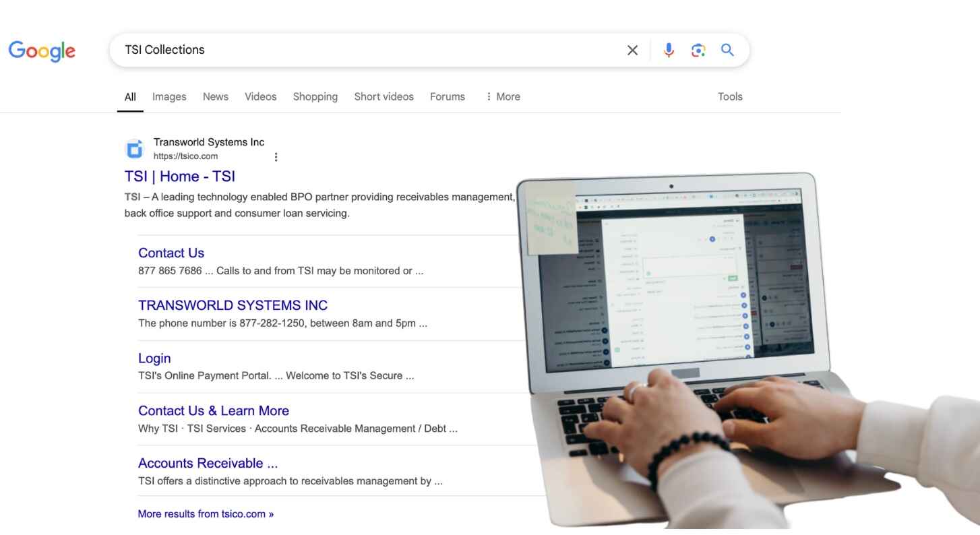Open Google Lens image search icon
This screenshot has height=535, width=980.
[698, 50]
